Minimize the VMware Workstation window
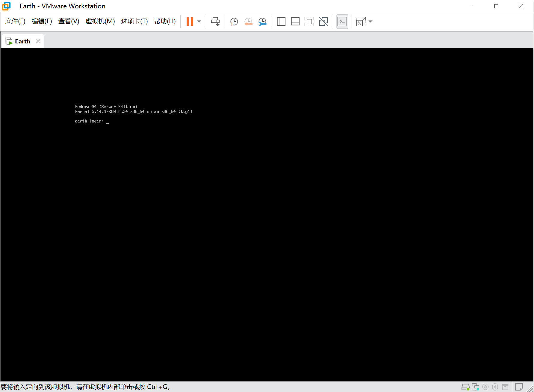The width and height of the screenshot is (534, 392). (x=472, y=6)
